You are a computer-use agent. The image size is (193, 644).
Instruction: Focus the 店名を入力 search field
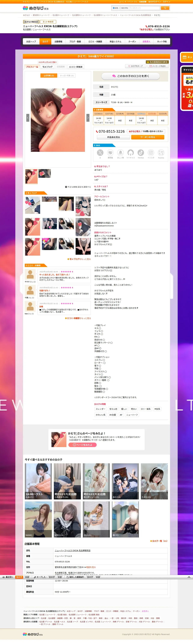point(144,8)
